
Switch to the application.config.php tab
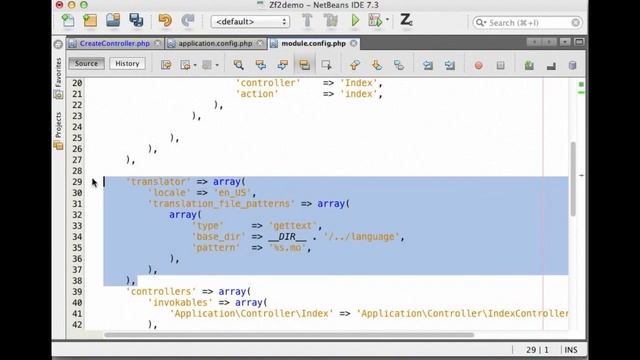(215, 43)
